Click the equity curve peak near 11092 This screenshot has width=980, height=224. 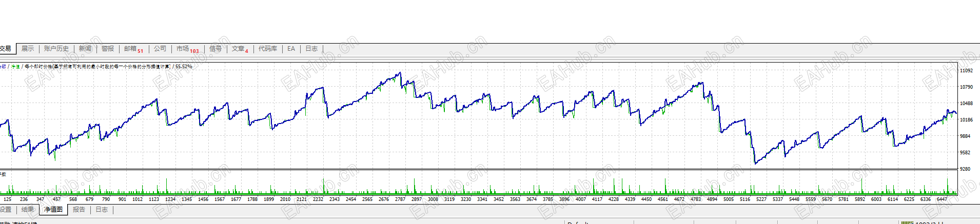400,73
